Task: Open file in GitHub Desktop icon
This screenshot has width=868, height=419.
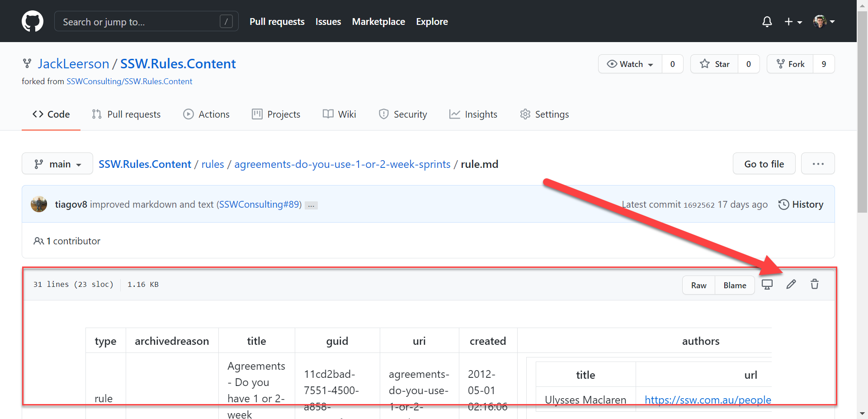Action: [x=767, y=285]
